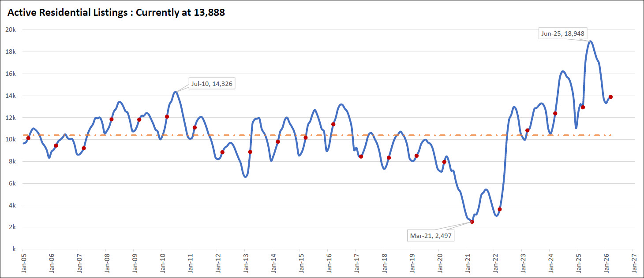Select the orange dash-dot average line
The image size is (644, 278).
coord(309,135)
